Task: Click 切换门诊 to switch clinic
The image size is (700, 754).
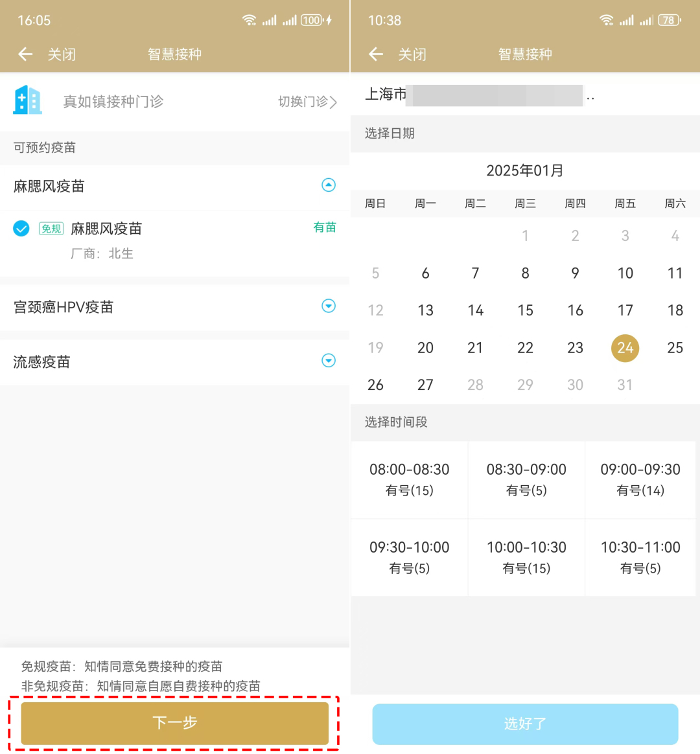Action: click(x=307, y=102)
